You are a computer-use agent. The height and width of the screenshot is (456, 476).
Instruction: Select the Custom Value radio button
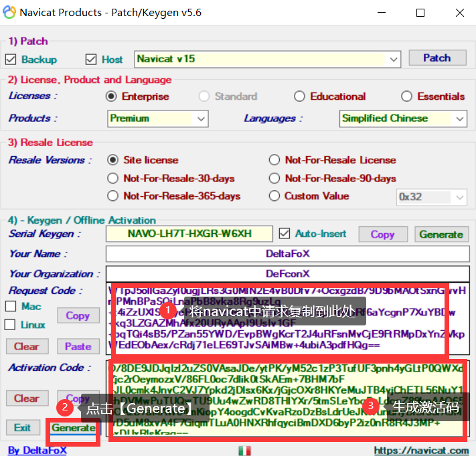(x=274, y=196)
